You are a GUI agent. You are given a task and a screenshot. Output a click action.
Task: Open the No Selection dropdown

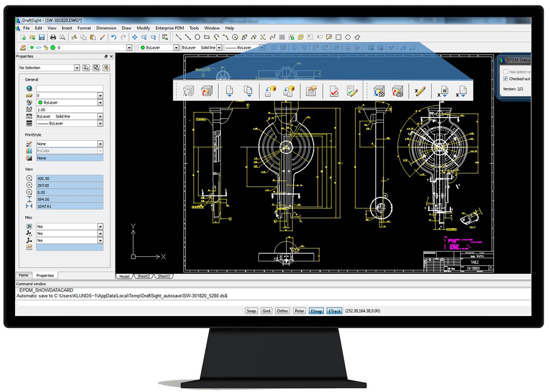tap(77, 68)
